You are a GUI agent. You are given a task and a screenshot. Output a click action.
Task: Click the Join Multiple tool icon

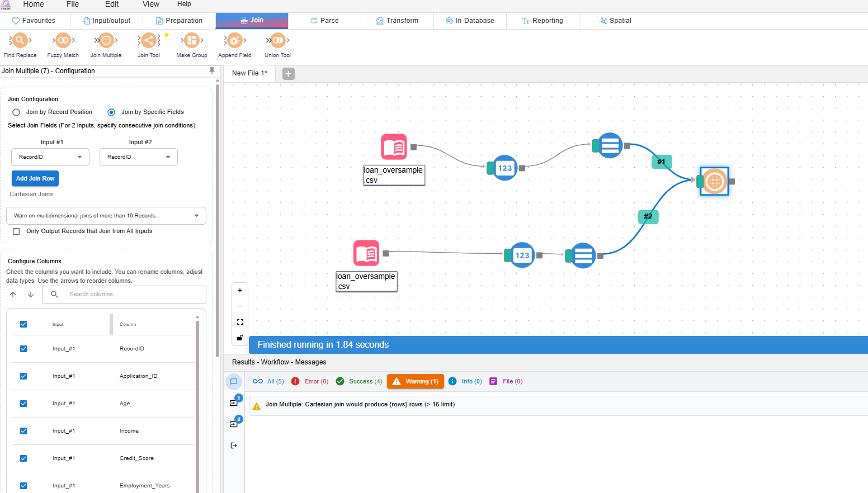pos(106,41)
